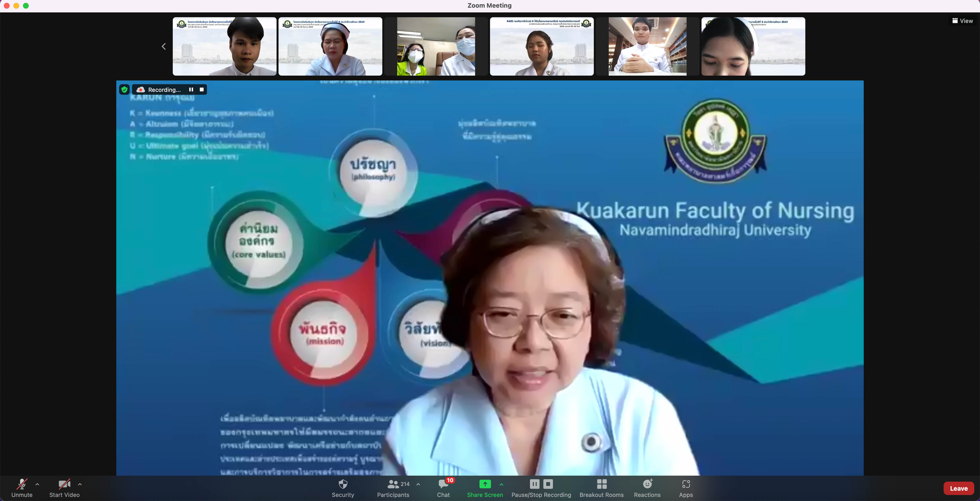The image size is (980, 501).
Task: Expand the arrow next to Participants
Action: (418, 484)
